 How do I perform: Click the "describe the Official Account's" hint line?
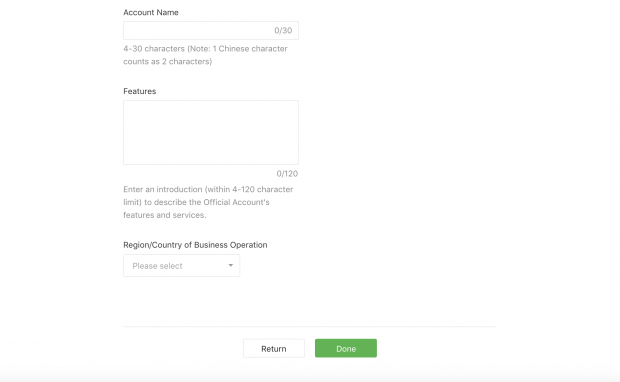197,202
